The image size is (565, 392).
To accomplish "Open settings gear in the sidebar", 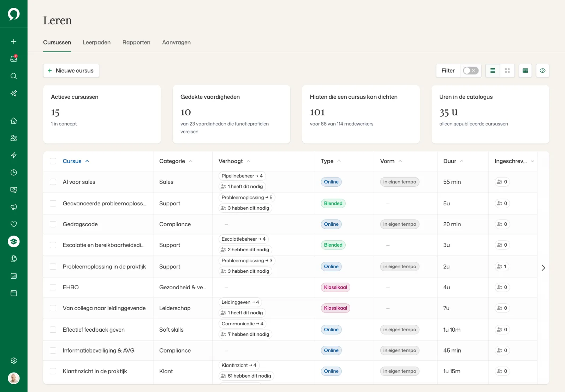I will 14,361.
